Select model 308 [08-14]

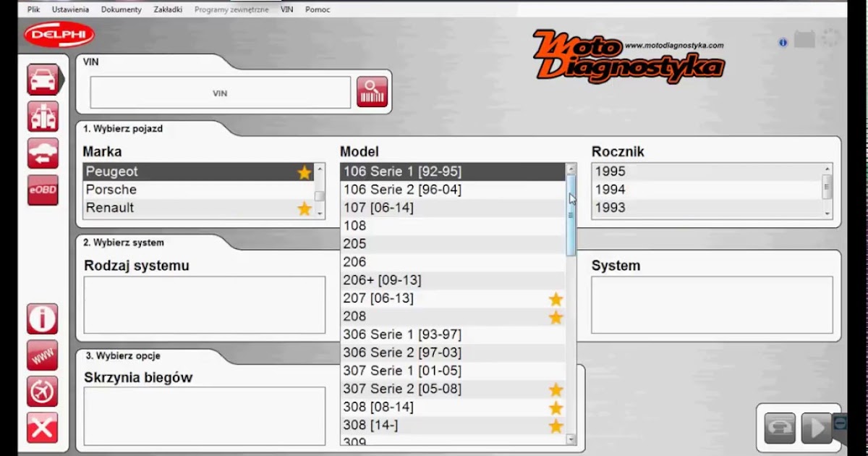[453, 407]
